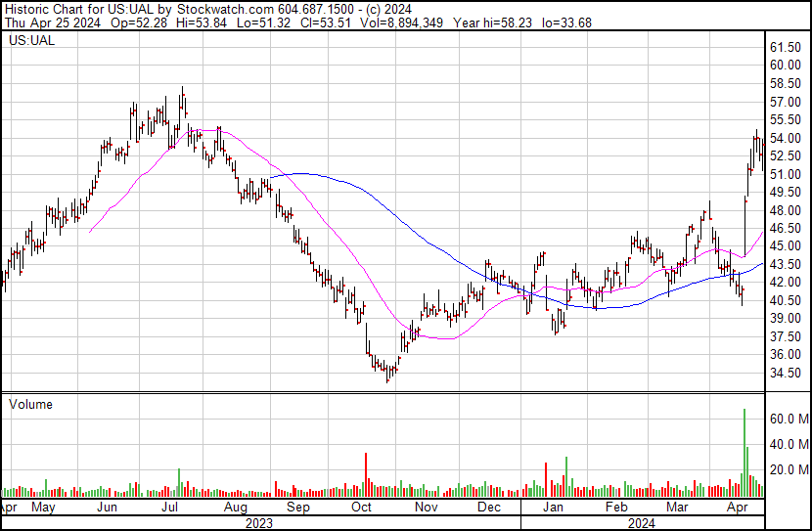
Task: Click the yearly low 'lo=33.68' value
Action: pos(566,22)
